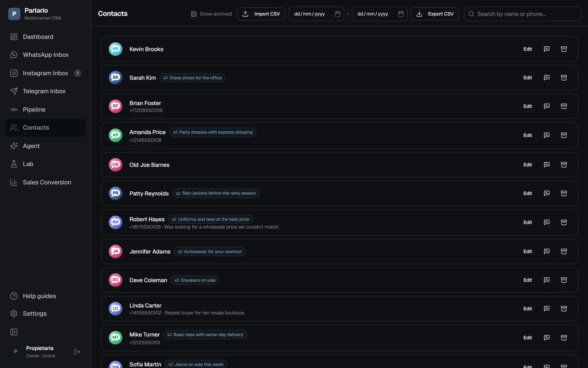The width and height of the screenshot is (588, 368).
Task: Open message icon for Kevin Brooks
Action: [546, 49]
